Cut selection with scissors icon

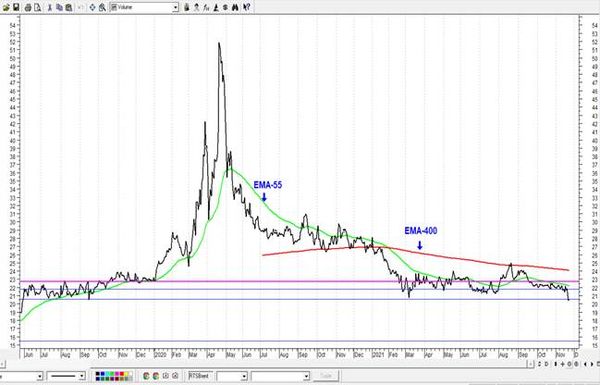(x=49, y=7)
